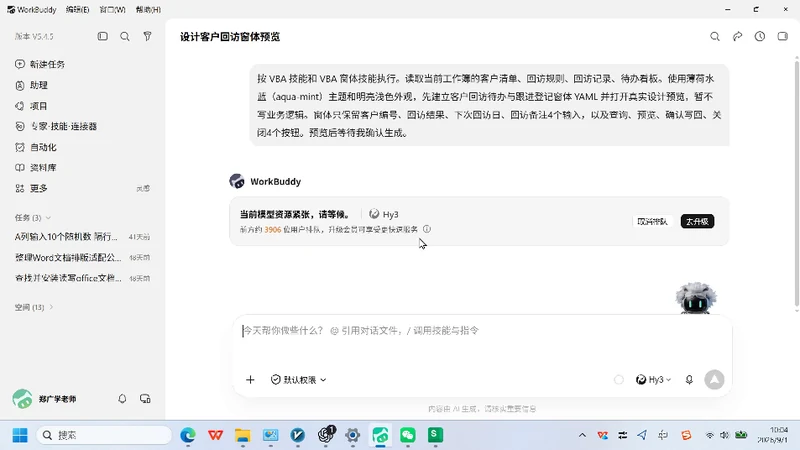Image resolution: width=800 pixels, height=450 pixels.
Task: Click the send arrow button
Action: click(714, 380)
